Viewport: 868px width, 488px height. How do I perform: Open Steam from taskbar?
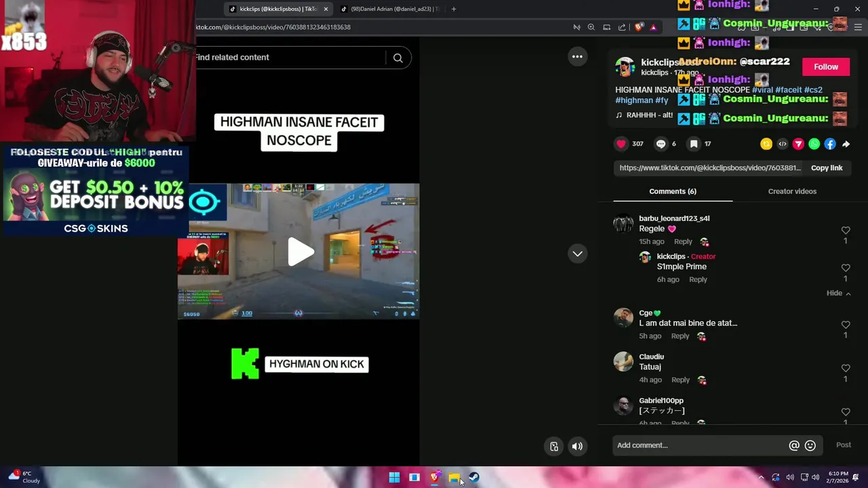[x=474, y=477]
